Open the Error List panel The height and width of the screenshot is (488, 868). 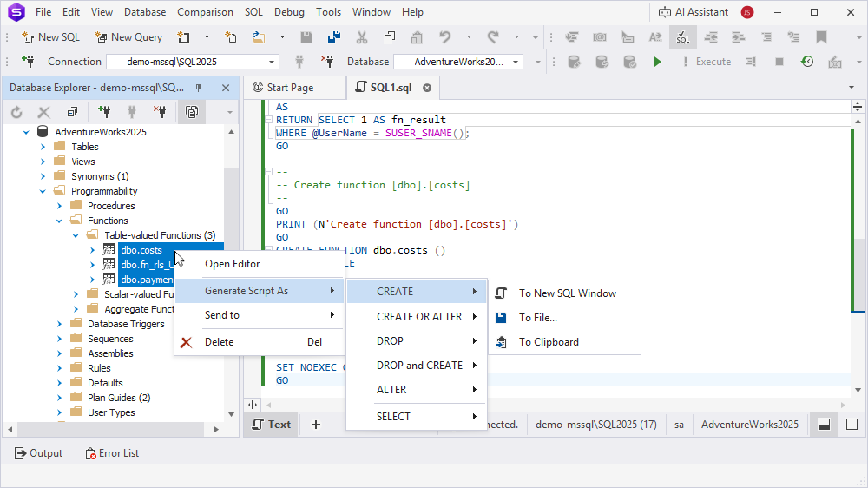click(x=112, y=453)
